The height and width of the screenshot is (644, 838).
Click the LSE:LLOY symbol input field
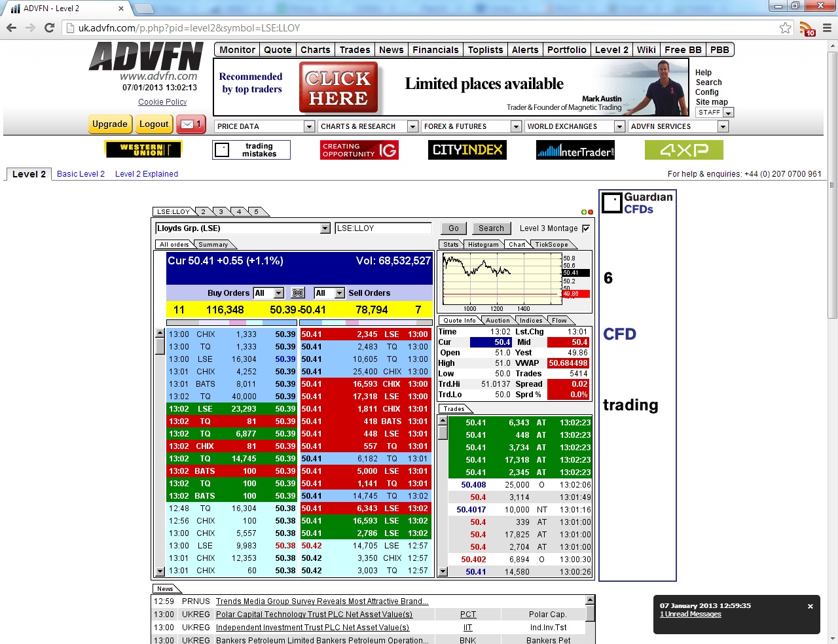[383, 228]
